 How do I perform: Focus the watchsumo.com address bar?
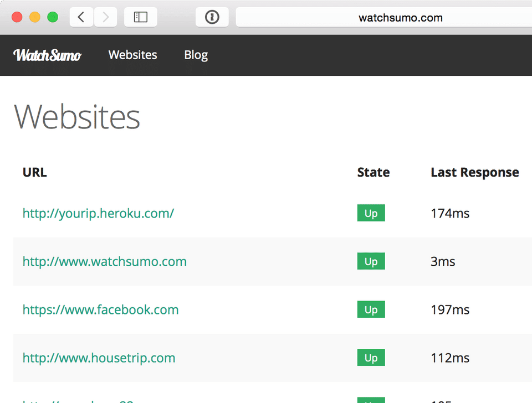point(383,17)
